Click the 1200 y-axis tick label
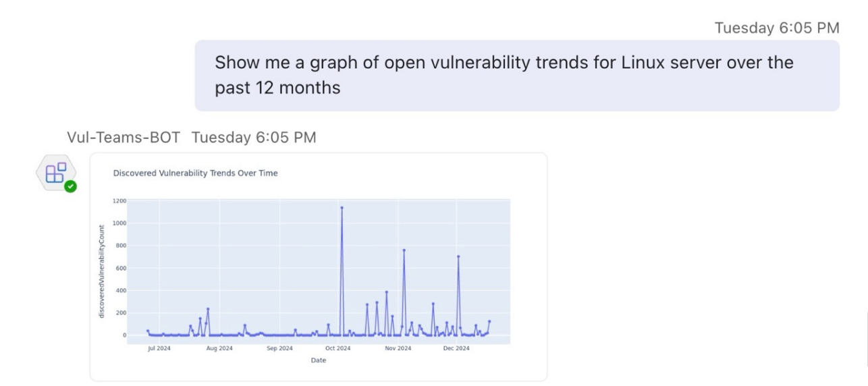This screenshot has width=868, height=386. tap(120, 201)
